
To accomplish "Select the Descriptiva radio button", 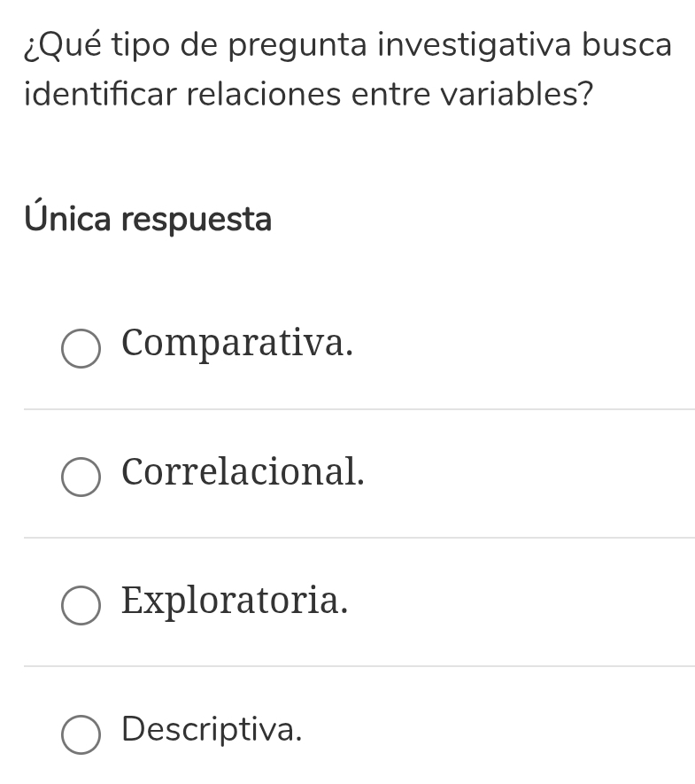I will 81,734.
